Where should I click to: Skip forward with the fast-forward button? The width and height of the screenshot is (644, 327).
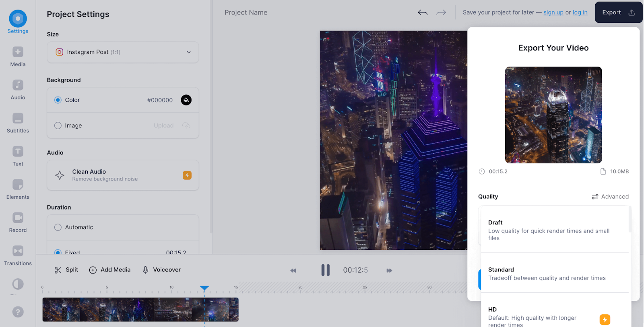pyautogui.click(x=389, y=271)
